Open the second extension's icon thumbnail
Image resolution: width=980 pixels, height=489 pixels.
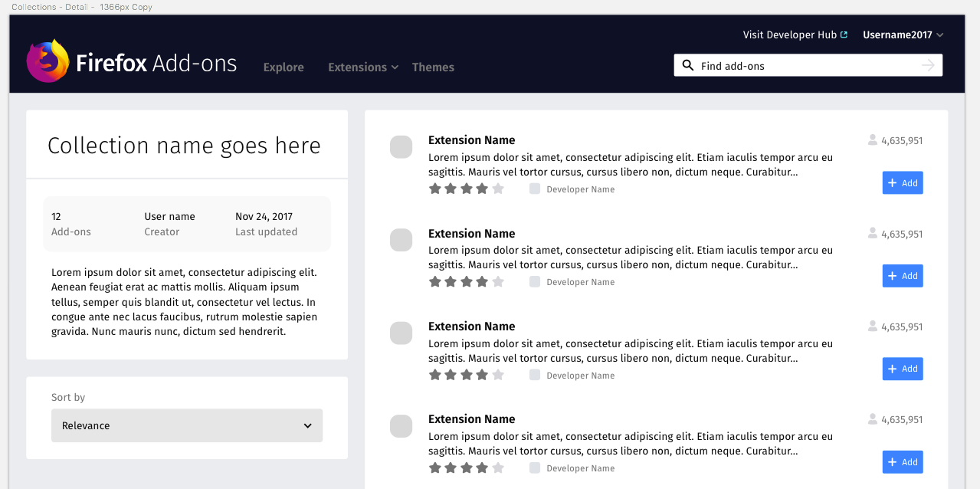402,240
